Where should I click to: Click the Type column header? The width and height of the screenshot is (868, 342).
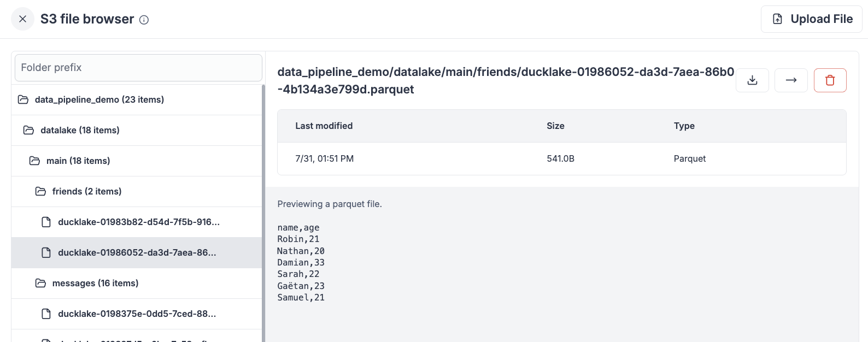(x=684, y=126)
